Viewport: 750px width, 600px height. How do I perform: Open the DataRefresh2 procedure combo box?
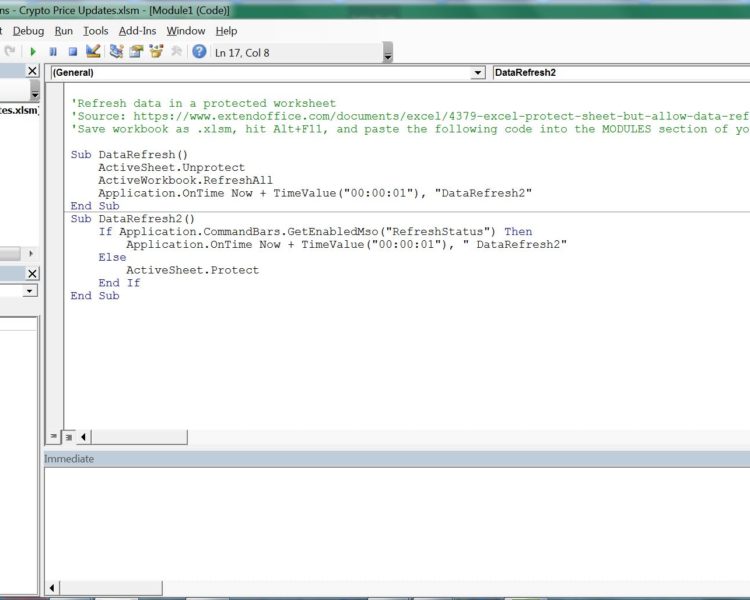pyautogui.click(x=620, y=73)
